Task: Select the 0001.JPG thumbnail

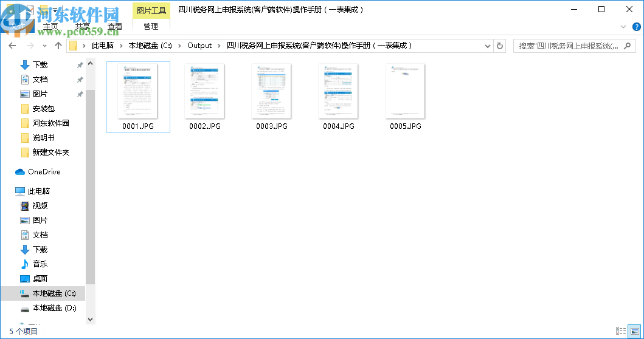Action: 137,91
